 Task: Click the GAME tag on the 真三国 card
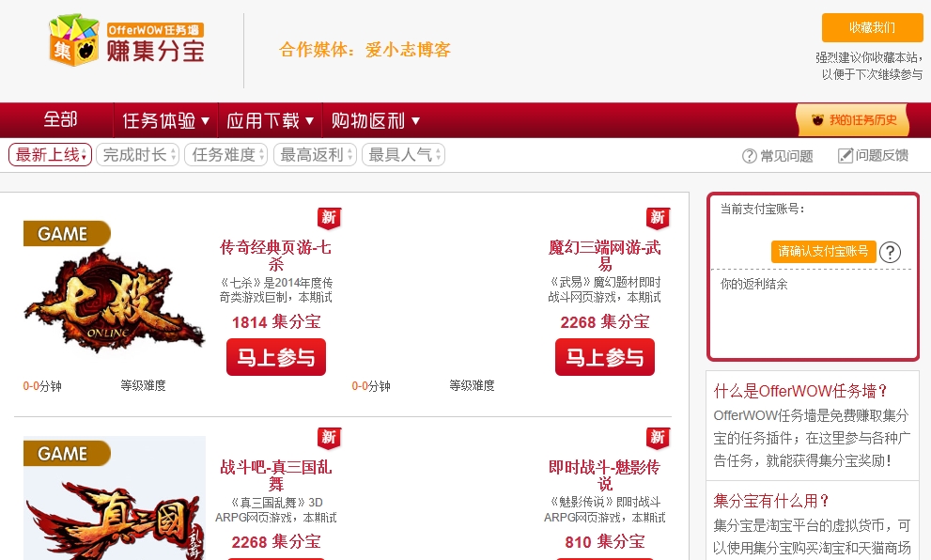[x=67, y=453]
